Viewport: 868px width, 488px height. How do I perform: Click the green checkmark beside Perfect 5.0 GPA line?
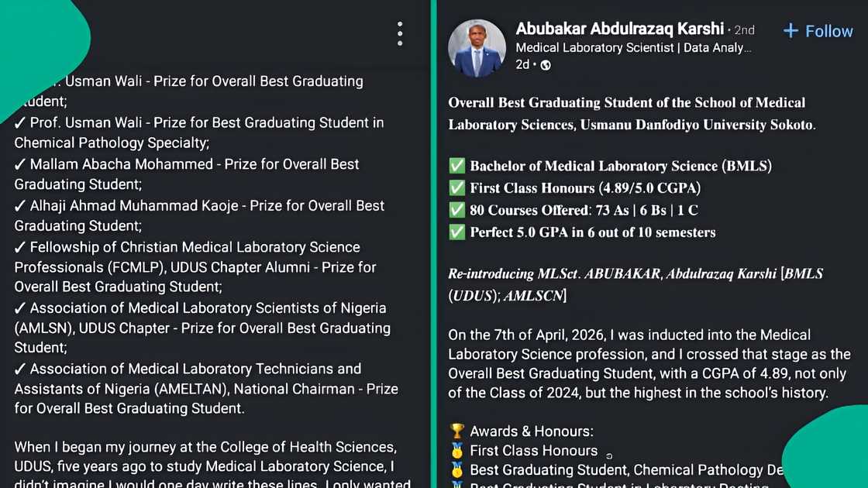pyautogui.click(x=456, y=232)
